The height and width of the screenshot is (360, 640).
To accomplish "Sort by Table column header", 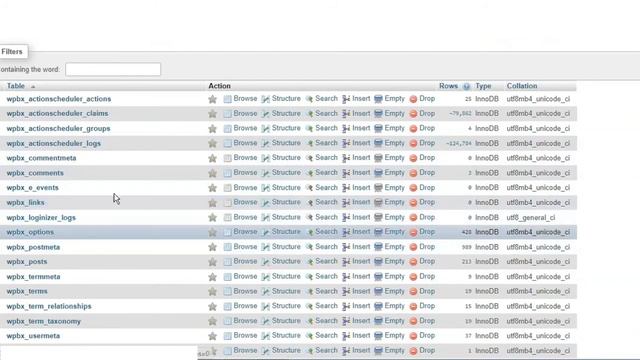I will (x=16, y=86).
